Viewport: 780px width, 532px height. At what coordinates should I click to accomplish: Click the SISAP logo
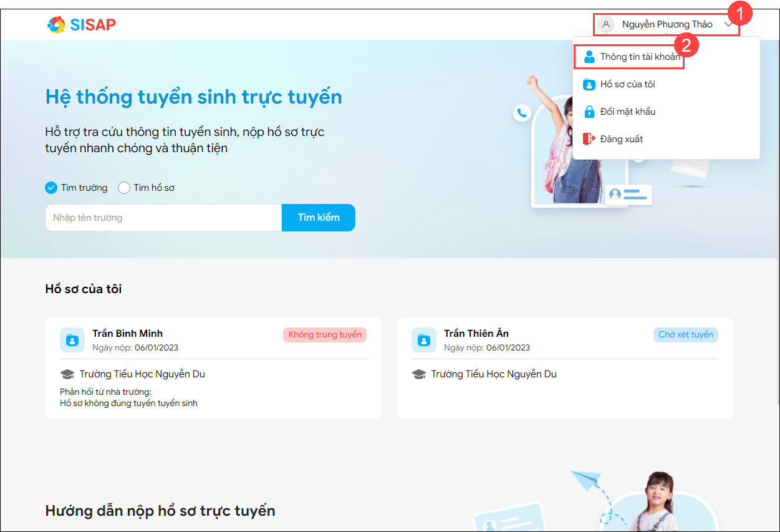point(82,24)
